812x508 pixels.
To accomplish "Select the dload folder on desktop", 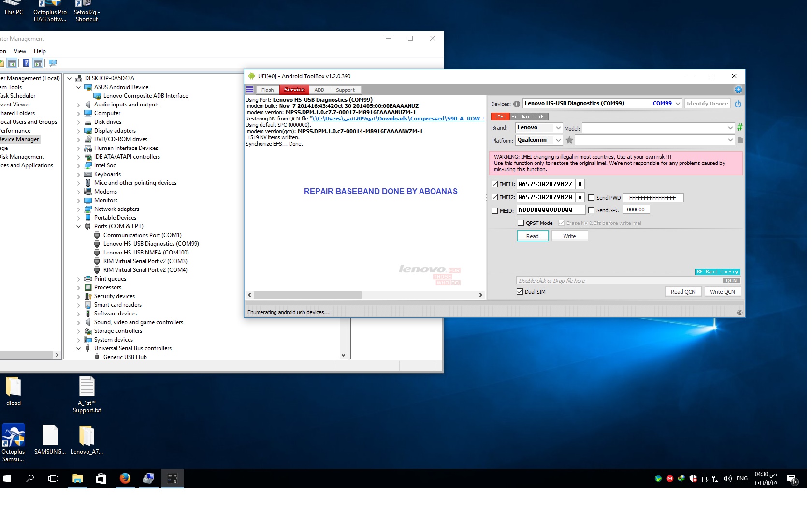I will click(x=14, y=391).
